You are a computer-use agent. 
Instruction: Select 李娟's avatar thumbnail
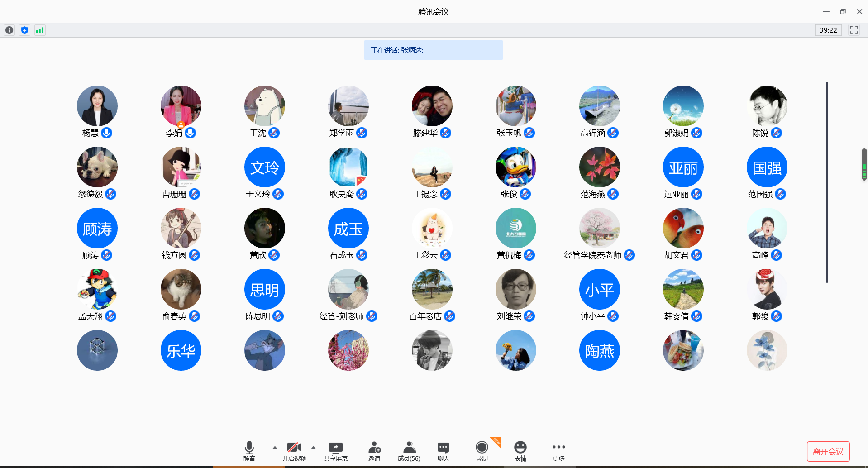(181, 106)
